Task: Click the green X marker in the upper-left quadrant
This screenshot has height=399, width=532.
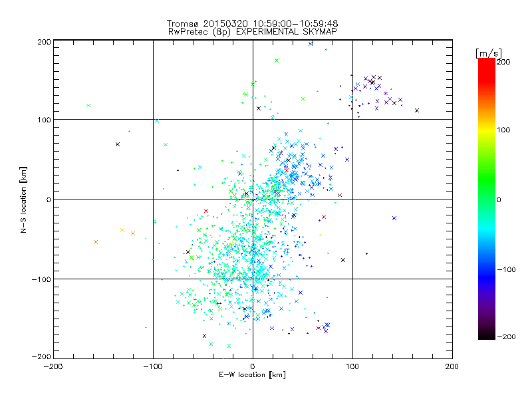Action: click(x=88, y=106)
